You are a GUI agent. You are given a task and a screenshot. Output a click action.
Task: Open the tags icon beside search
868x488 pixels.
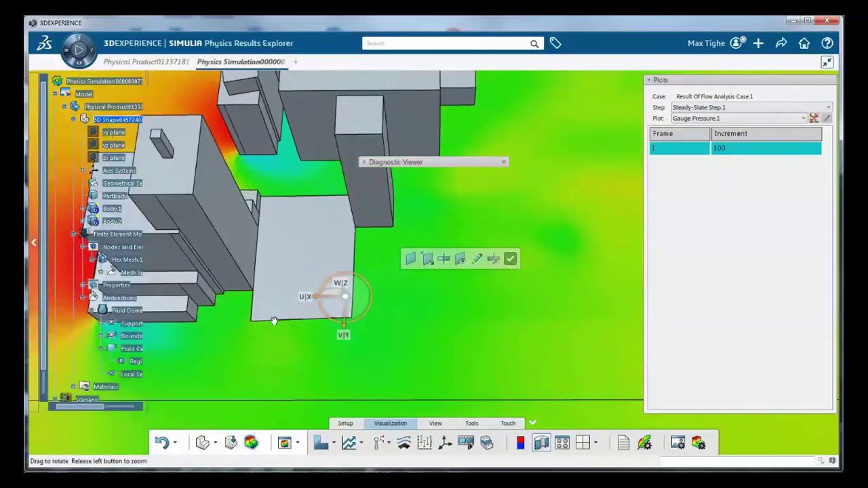555,43
